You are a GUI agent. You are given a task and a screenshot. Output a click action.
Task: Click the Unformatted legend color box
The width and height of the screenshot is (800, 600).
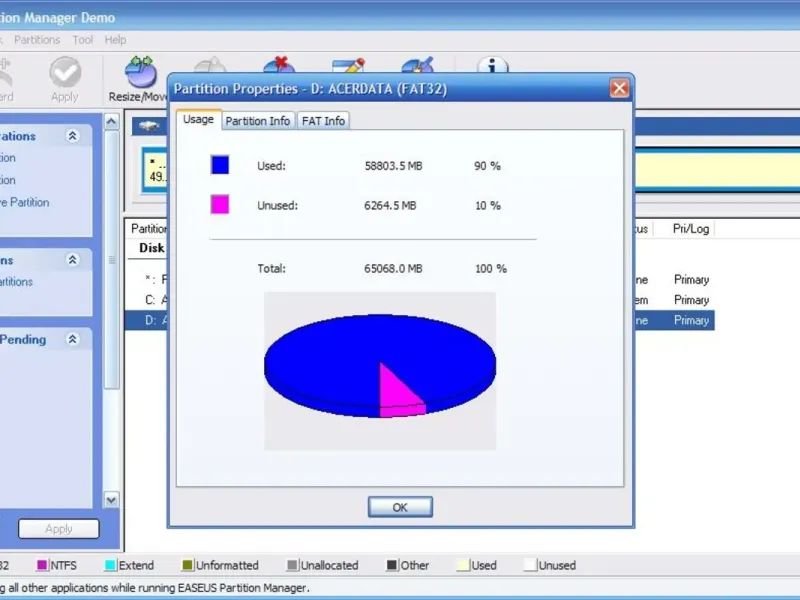(x=188, y=565)
